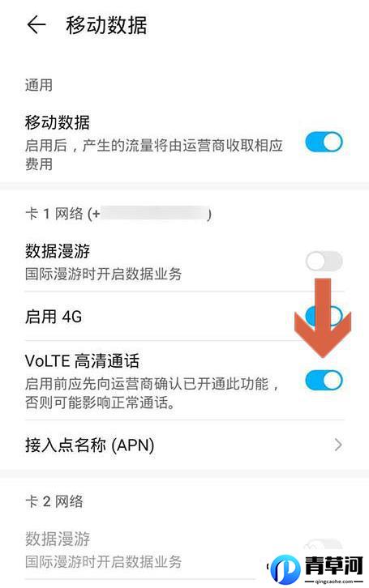This screenshot has width=369, height=588.
Task: Turn off the 移动数据 switch
Action: [324, 142]
